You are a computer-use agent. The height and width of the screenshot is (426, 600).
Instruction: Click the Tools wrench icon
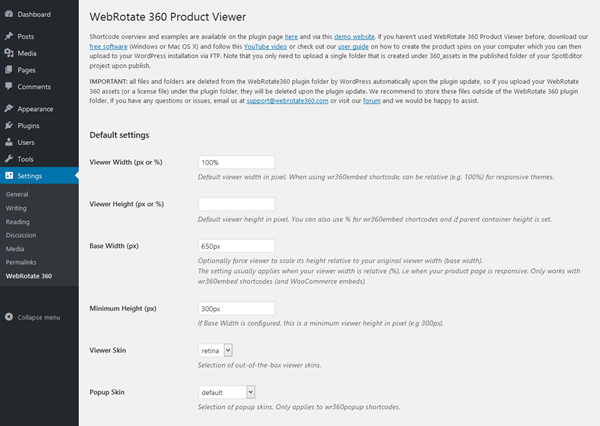[9, 159]
